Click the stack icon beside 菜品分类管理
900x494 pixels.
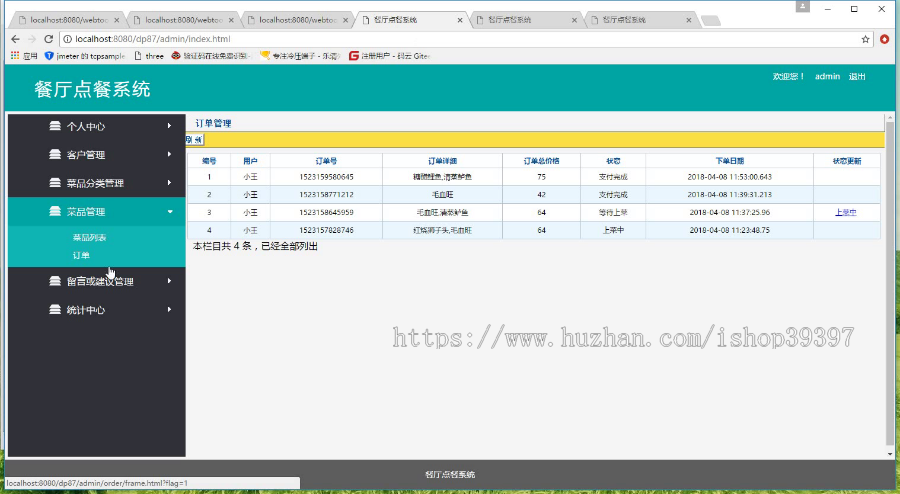point(55,182)
